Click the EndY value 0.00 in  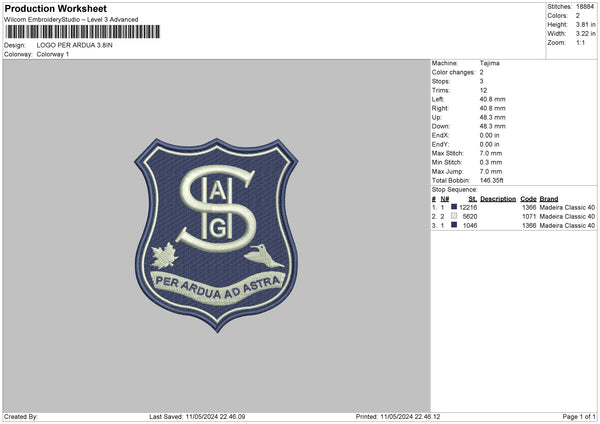point(489,144)
